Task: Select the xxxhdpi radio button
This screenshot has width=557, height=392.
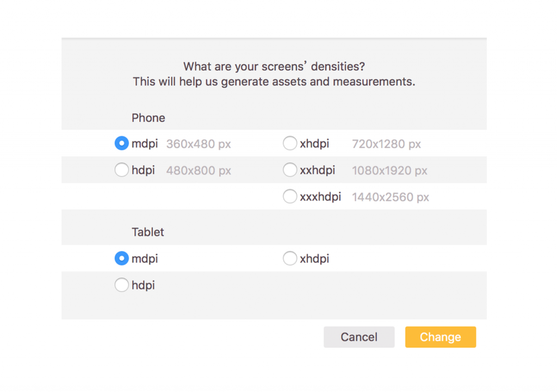Action: [x=290, y=196]
